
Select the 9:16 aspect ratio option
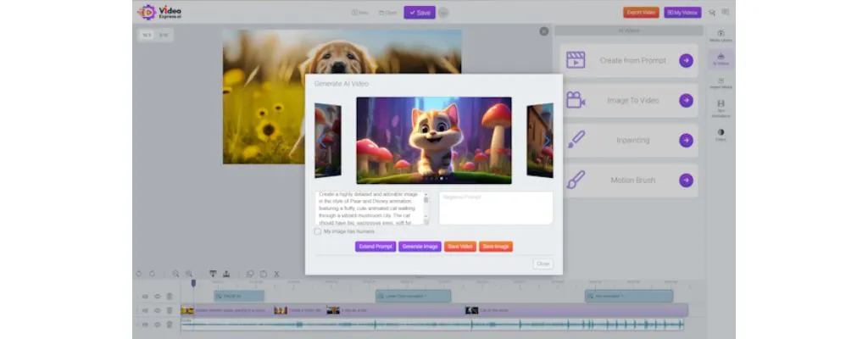pos(164,35)
